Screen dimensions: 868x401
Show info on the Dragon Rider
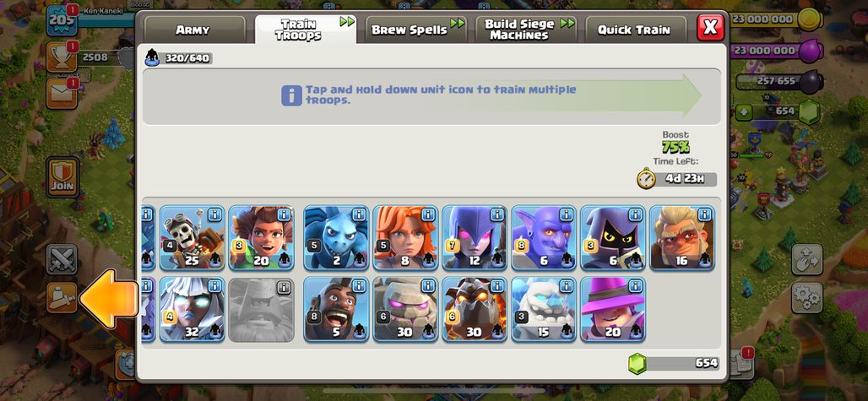point(214,214)
